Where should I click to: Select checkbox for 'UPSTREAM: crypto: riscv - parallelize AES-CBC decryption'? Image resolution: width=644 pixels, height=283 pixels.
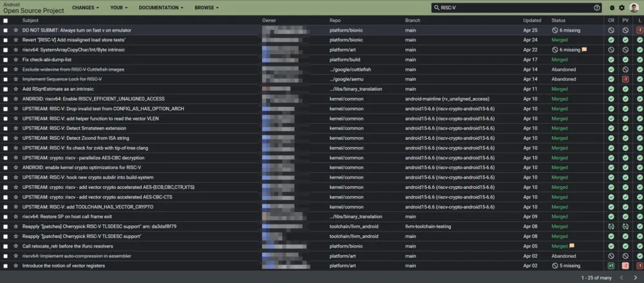5,157
